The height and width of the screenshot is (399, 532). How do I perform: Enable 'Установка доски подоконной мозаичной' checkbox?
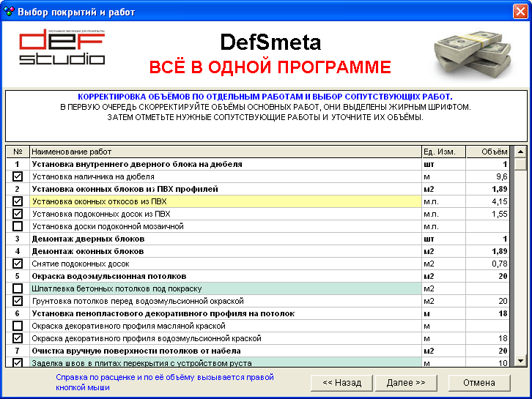click(18, 226)
